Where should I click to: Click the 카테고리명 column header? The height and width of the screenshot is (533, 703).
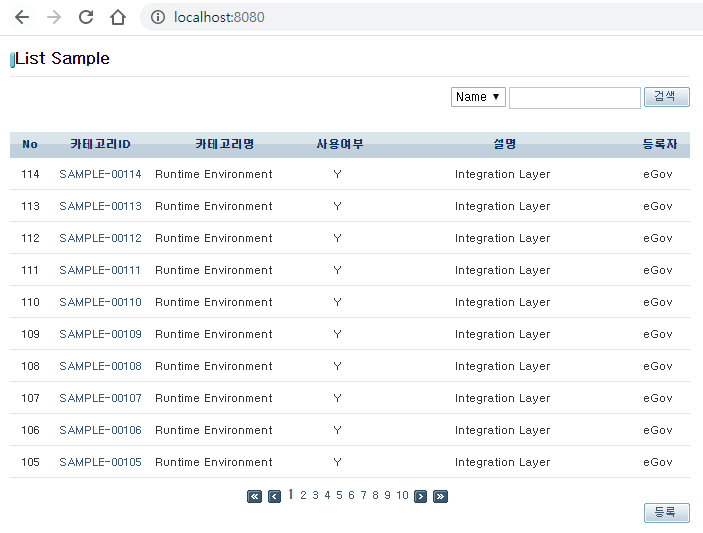225,144
